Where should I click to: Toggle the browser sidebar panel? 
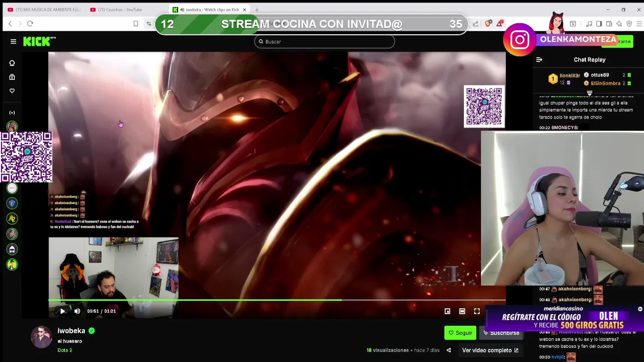coord(599,24)
